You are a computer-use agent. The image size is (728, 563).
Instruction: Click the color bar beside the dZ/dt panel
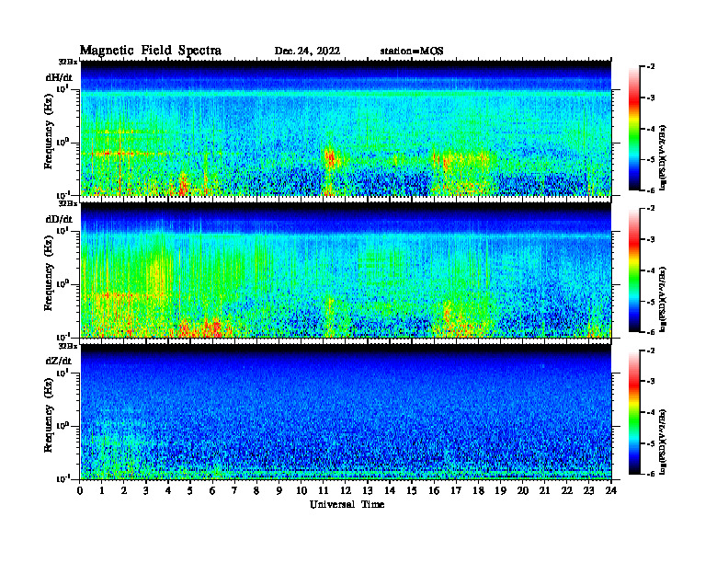634,412
